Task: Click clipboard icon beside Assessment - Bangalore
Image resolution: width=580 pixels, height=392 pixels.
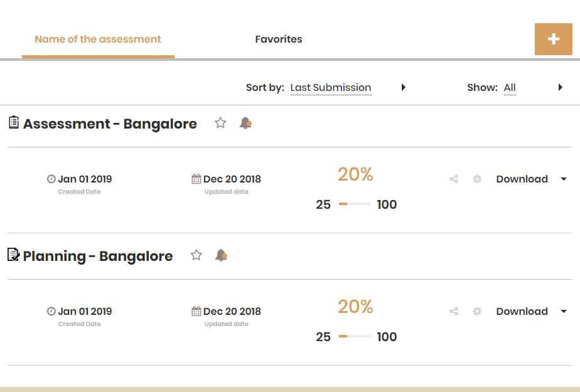Action: click(14, 122)
